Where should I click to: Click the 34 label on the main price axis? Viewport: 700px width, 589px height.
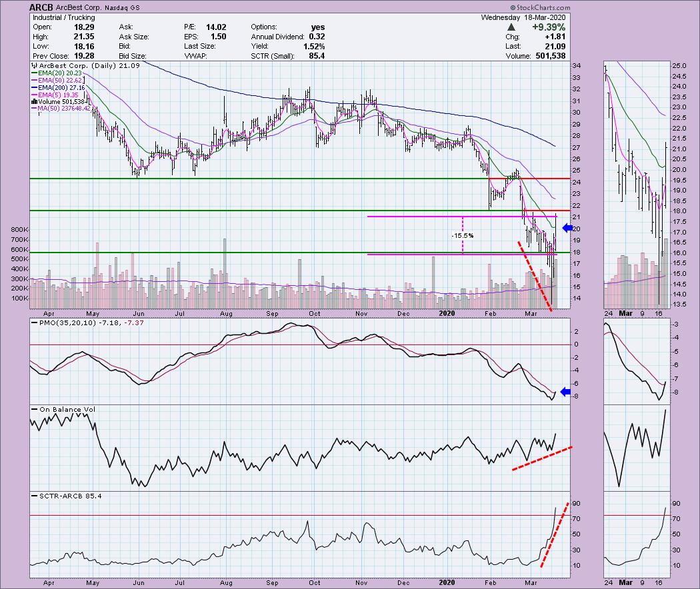coord(577,66)
